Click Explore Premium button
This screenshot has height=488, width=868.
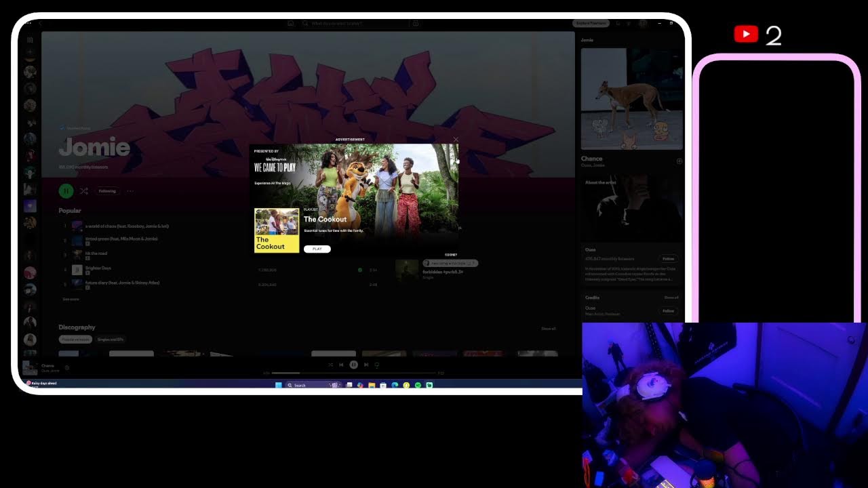(x=591, y=23)
